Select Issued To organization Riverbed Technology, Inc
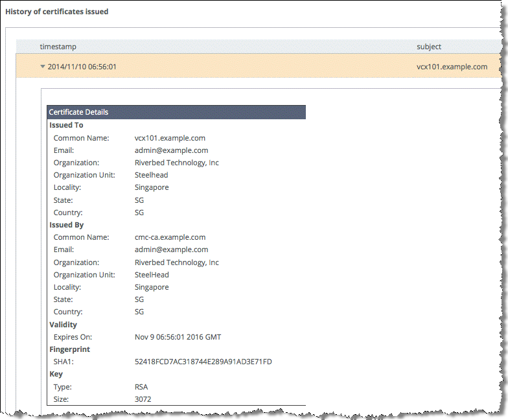Screen dimensions: 508x420 (x=176, y=163)
